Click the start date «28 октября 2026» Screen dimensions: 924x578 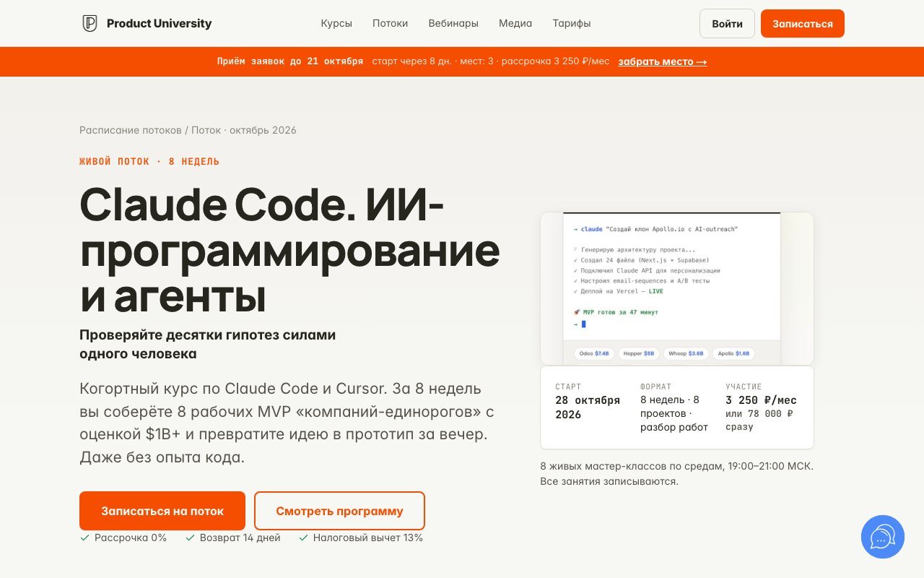(588, 407)
